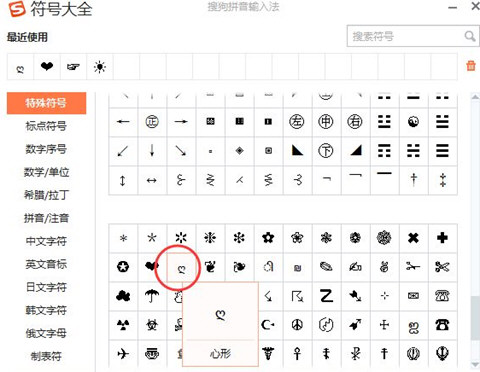The width and height of the screenshot is (480, 372).
Task: Minimize the 符号大全 window
Action: [x=453, y=7]
